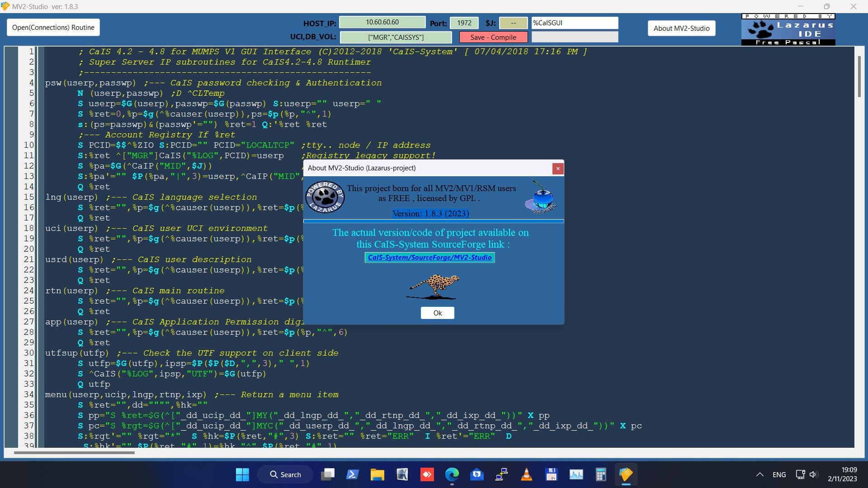Image resolution: width=868 pixels, height=488 pixels.
Task: Open PowerShell from the taskbar
Action: 352,474
